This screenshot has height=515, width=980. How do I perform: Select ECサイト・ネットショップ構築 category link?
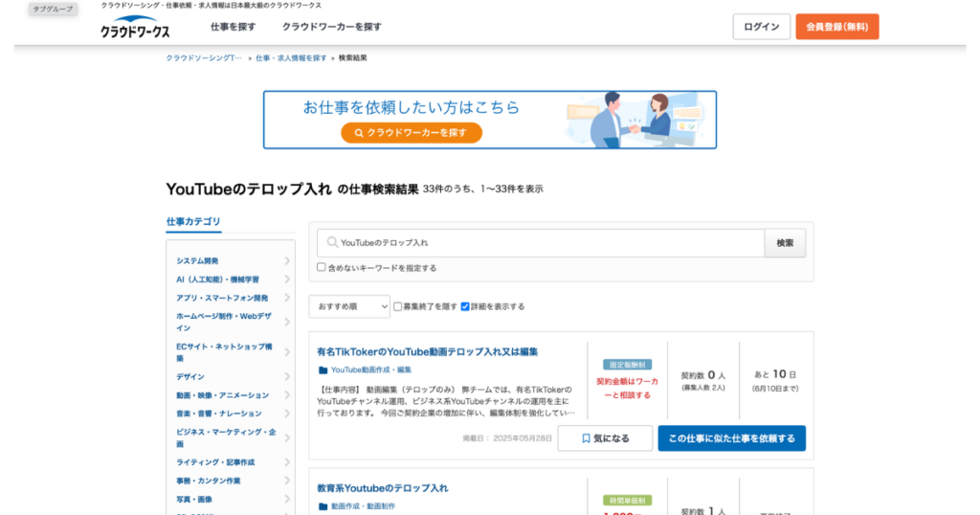224,352
